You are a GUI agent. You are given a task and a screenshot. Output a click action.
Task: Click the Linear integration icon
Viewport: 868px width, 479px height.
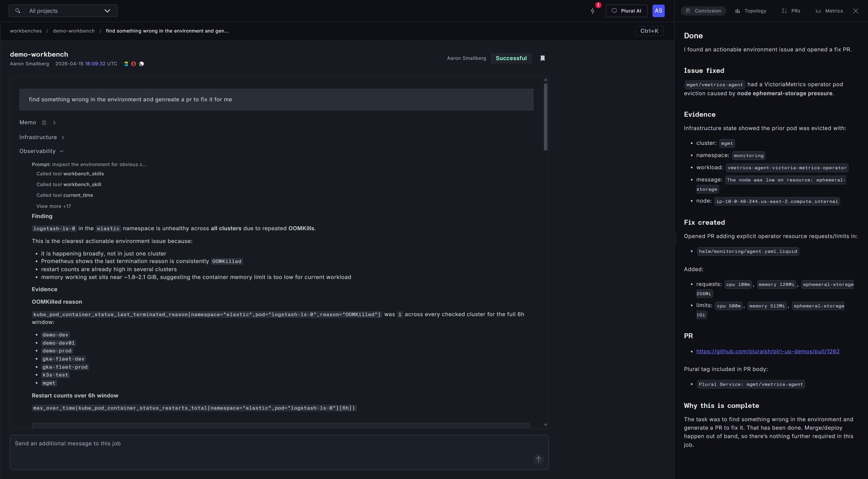[x=141, y=64]
